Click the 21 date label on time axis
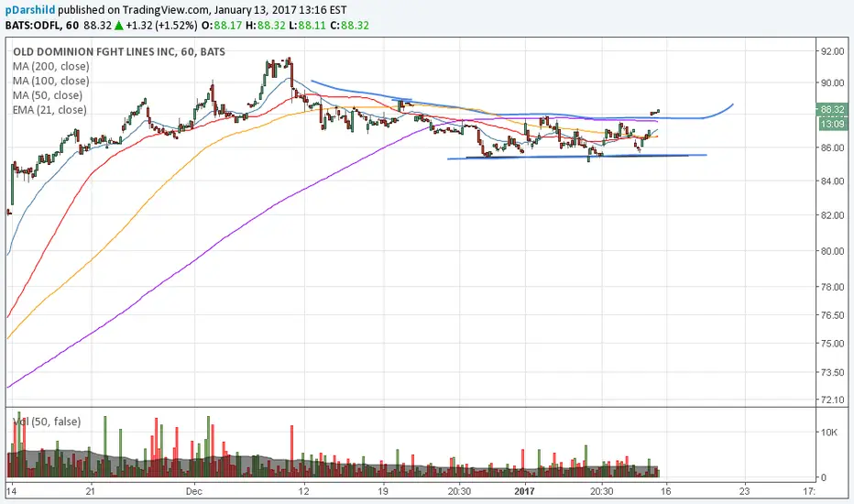The width and height of the screenshot is (854, 504). [90, 491]
